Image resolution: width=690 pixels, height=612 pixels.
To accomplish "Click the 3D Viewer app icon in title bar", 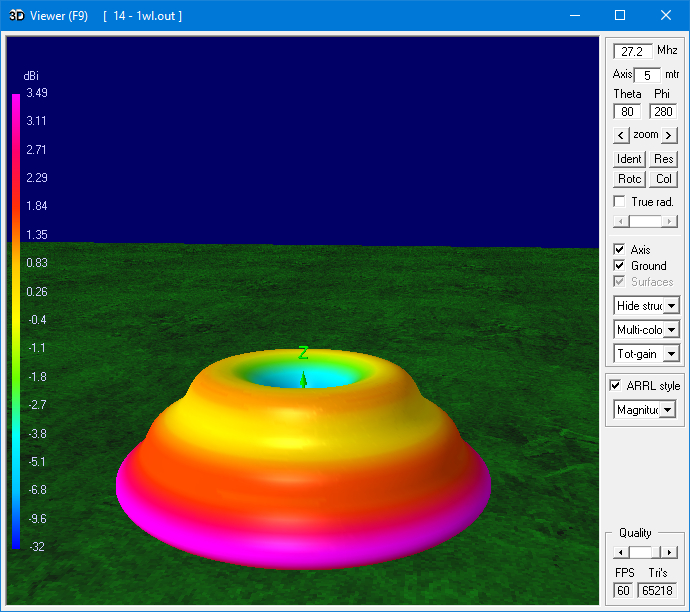I will tap(15, 15).
